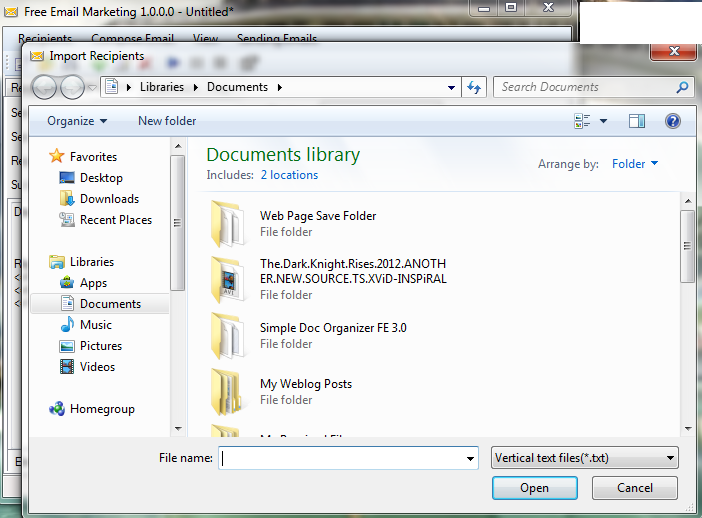The image size is (702, 518).
Task: Click the Import Recipients envelope title icon
Action: pos(37,56)
